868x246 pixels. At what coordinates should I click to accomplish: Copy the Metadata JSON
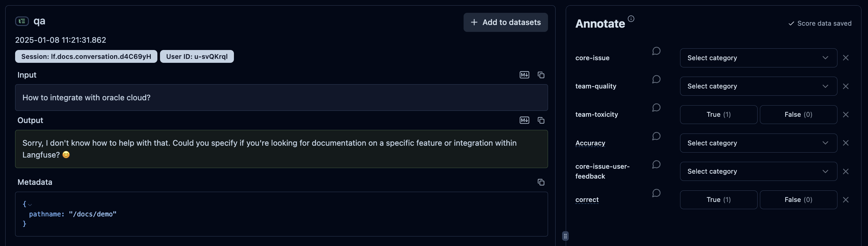coord(540,182)
